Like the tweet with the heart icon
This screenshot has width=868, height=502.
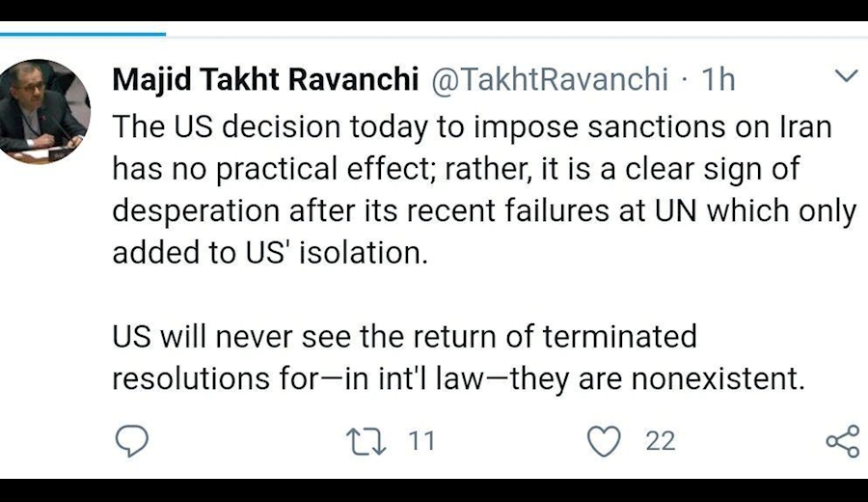pos(604,442)
